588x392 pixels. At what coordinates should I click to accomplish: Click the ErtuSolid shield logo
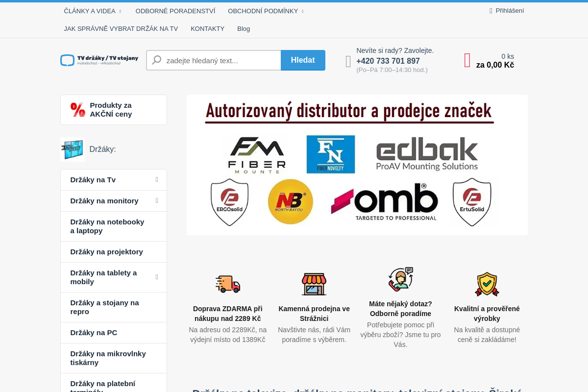tap(472, 202)
